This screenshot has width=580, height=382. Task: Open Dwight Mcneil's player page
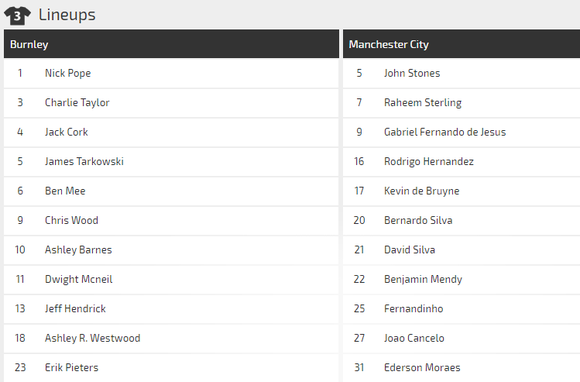pyautogui.click(x=78, y=279)
